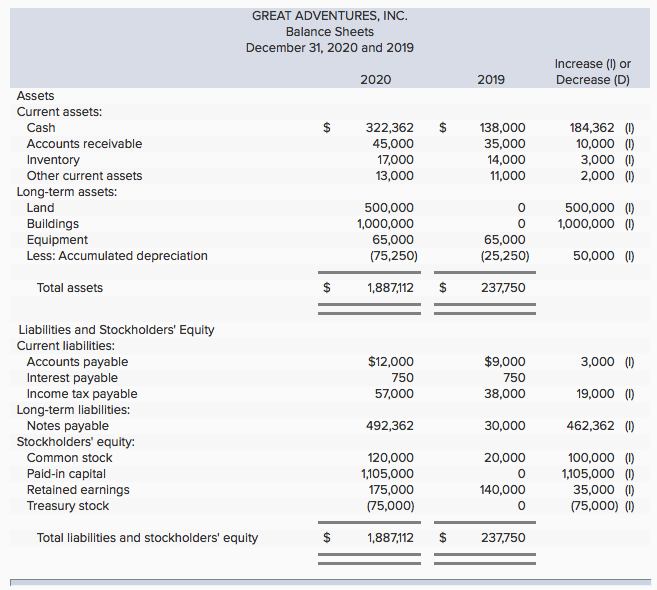Click the Treasury stock row label
The width and height of the screenshot is (657, 590).
[x=68, y=506]
